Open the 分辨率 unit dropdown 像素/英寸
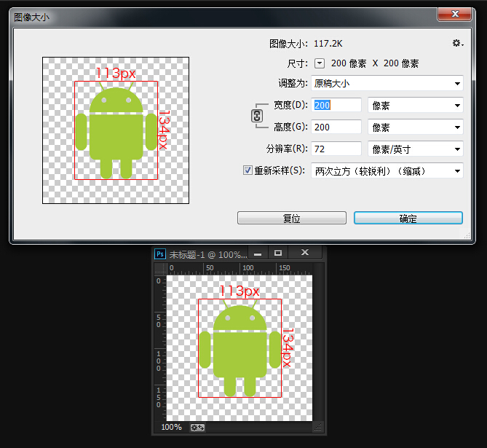This screenshot has height=448, width=487. (415, 149)
